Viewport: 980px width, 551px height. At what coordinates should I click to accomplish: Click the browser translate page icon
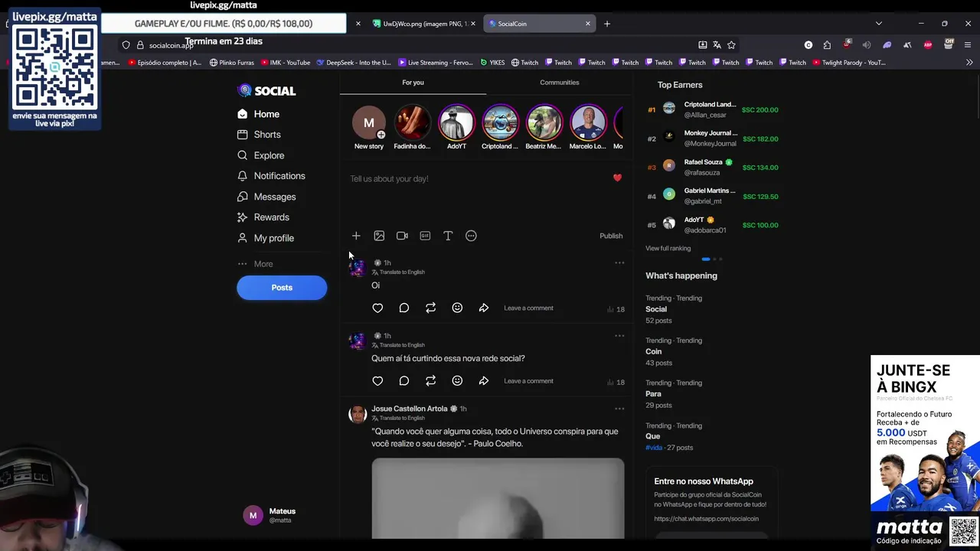click(717, 45)
